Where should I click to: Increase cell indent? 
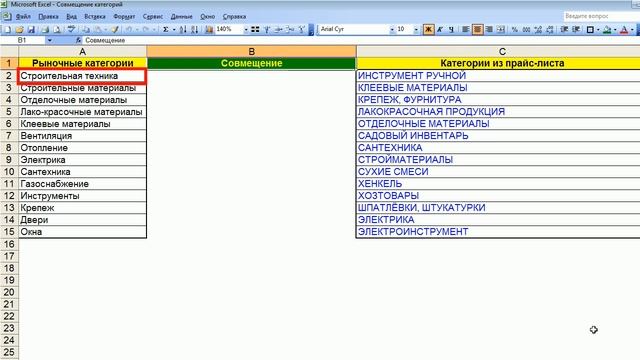[576, 29]
